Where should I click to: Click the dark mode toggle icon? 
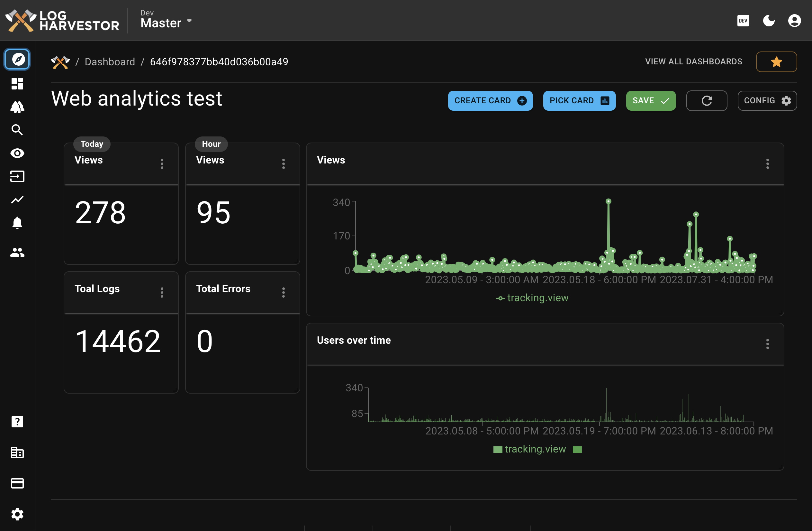769,21
